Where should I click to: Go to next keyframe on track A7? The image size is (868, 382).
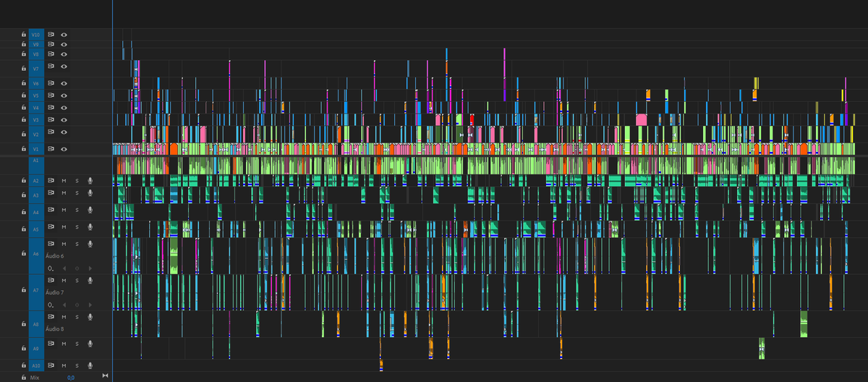pos(90,305)
